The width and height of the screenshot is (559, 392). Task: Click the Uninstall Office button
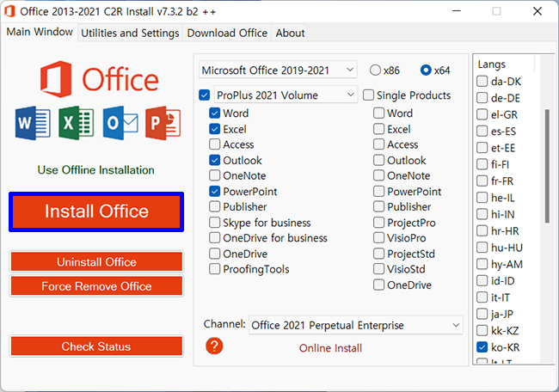96,262
